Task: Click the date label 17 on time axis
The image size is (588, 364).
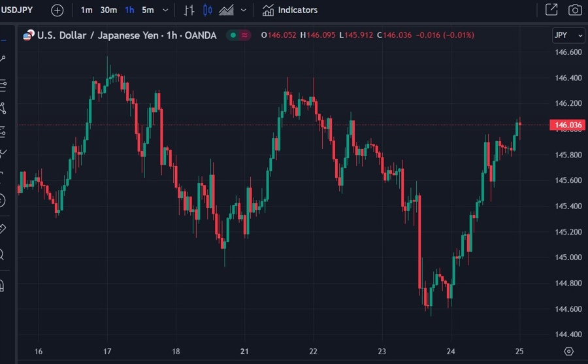Action: 107,352
